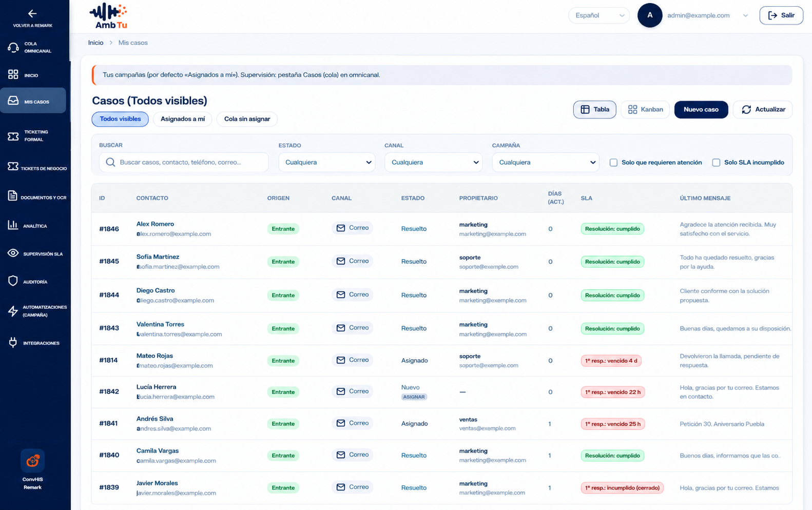Open Ticketing Formal ticket icon

coord(13,136)
